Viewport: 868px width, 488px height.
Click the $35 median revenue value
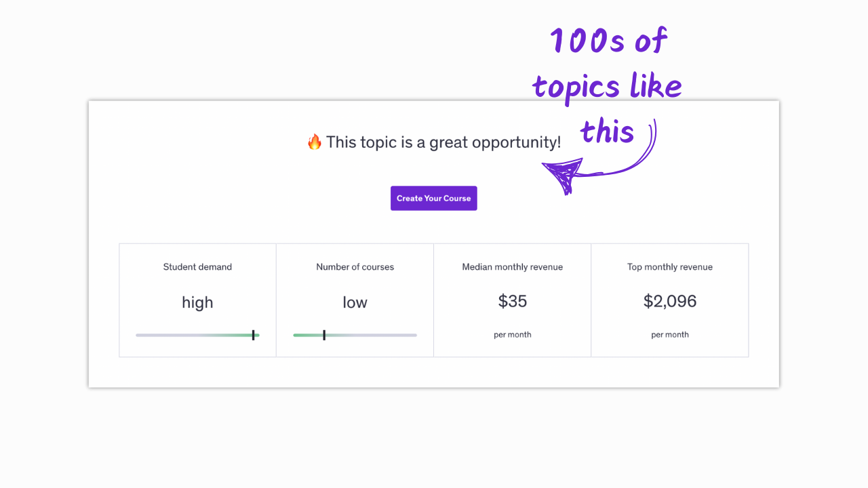(513, 301)
